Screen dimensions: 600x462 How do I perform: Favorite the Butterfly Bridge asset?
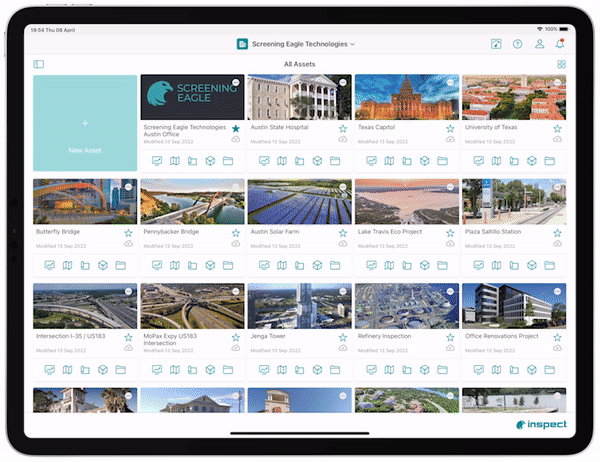(x=128, y=233)
